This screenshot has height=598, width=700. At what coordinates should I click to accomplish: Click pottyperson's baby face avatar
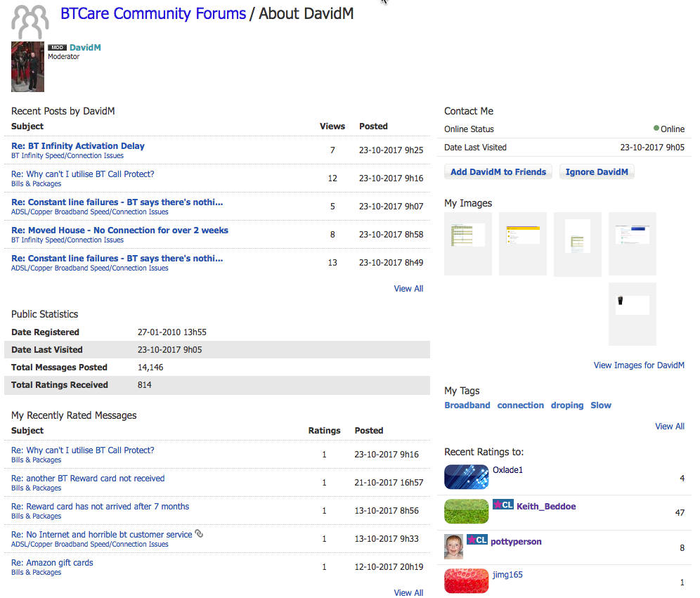pyautogui.click(x=453, y=546)
